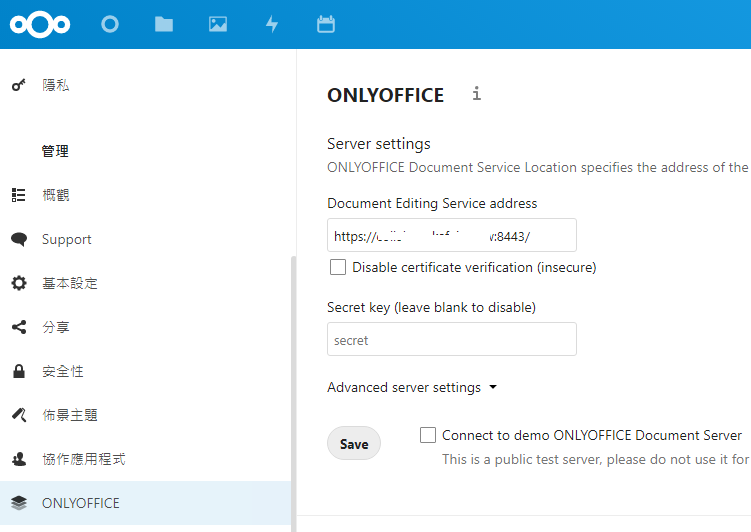
Task: Click the 管理 section heading
Action: click(55, 151)
